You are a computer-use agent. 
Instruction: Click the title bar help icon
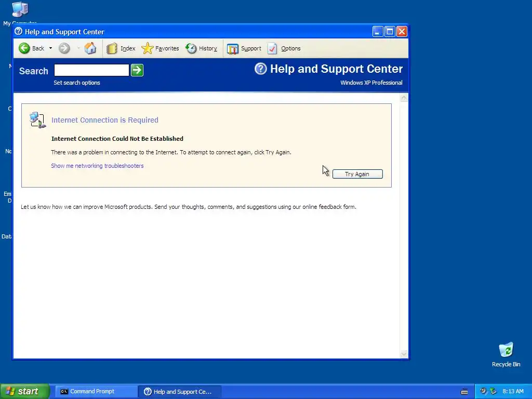coord(19,32)
